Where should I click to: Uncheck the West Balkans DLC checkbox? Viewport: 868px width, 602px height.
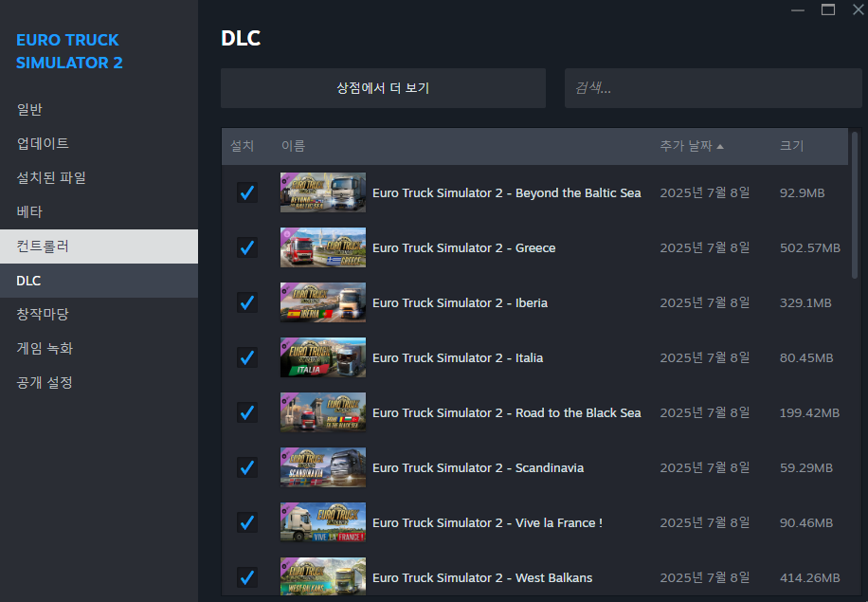point(247,577)
